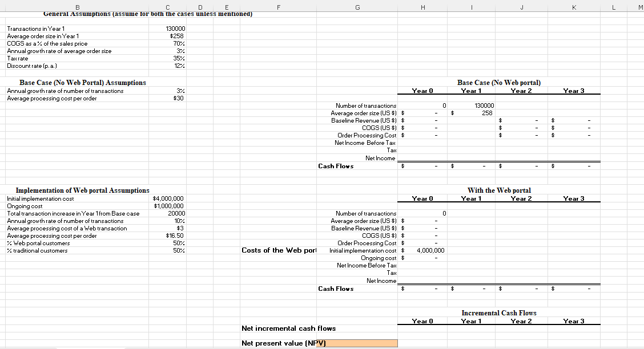The height and width of the screenshot is (349, 644).
Task: Select column header C
Action: [x=168, y=7]
